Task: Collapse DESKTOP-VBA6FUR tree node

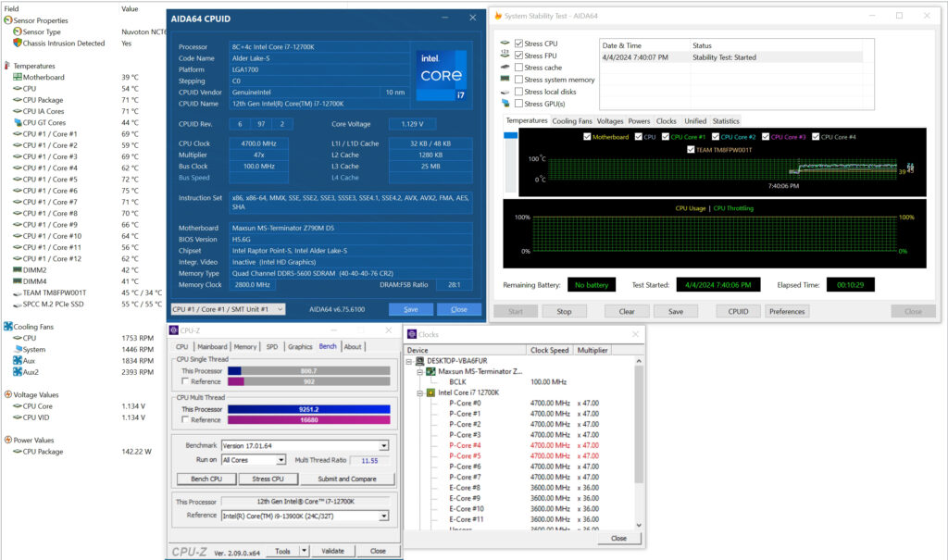Action: 409,361
